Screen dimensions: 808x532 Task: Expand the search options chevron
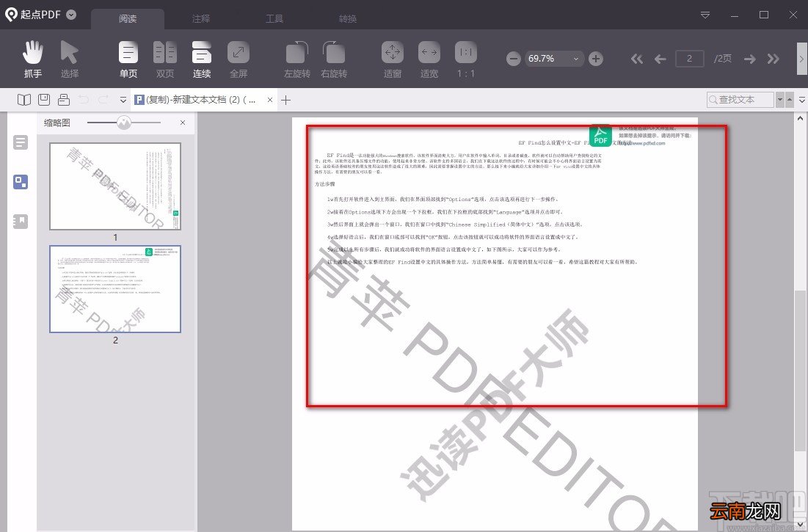802,100
